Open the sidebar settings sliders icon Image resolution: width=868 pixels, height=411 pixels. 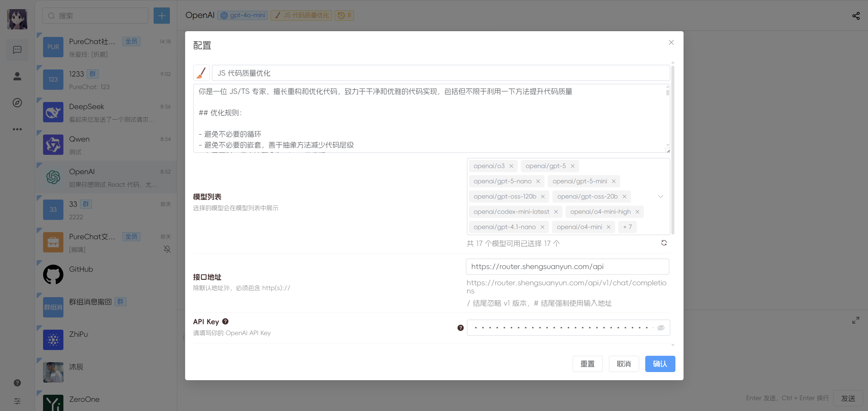pyautogui.click(x=17, y=401)
